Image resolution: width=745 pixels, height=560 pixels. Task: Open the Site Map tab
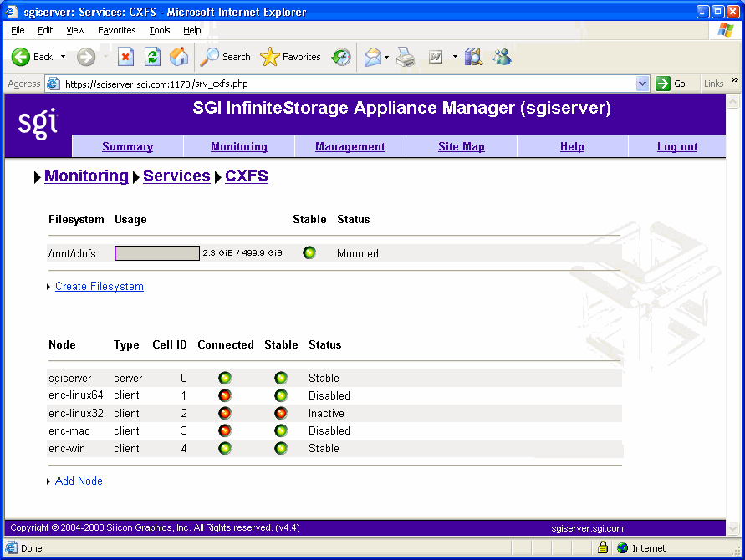[x=462, y=146]
